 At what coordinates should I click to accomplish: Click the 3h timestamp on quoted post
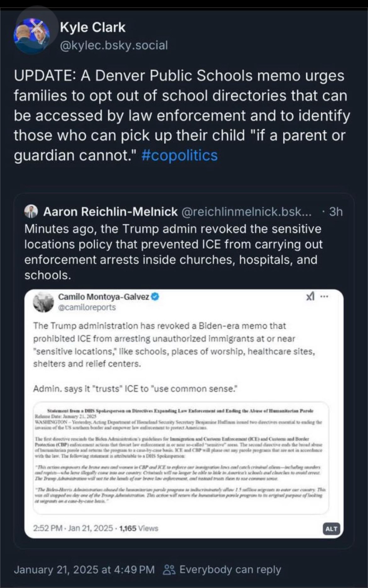pyautogui.click(x=336, y=212)
